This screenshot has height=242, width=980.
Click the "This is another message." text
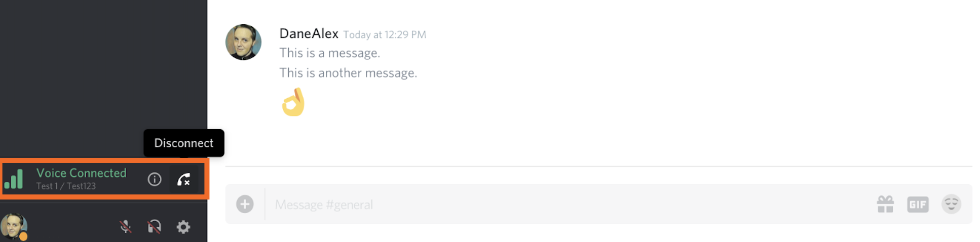click(x=348, y=73)
